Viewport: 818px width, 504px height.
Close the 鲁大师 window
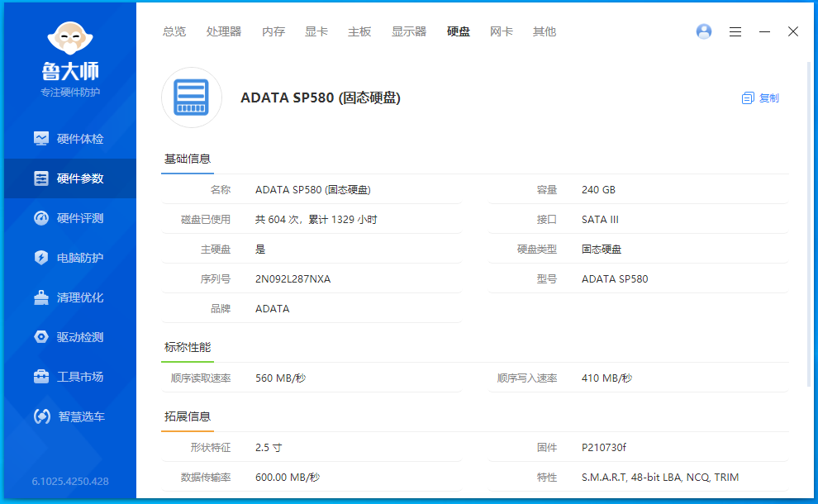point(793,32)
